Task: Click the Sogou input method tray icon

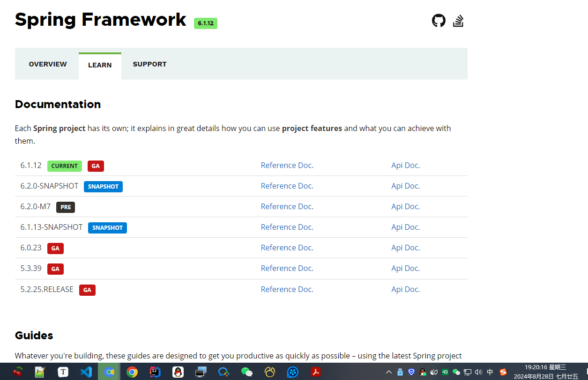Action: pyautogui.click(x=503, y=372)
